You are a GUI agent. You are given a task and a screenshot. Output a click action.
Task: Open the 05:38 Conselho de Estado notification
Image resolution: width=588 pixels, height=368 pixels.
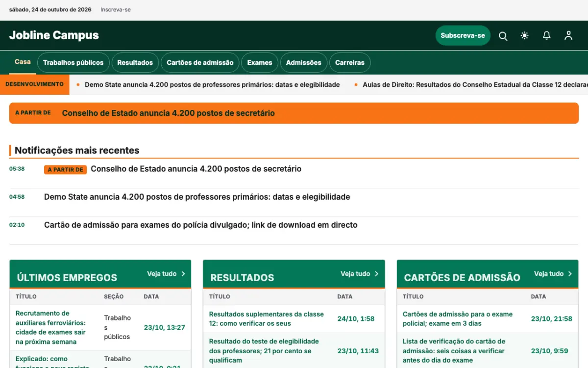pyautogui.click(x=196, y=169)
